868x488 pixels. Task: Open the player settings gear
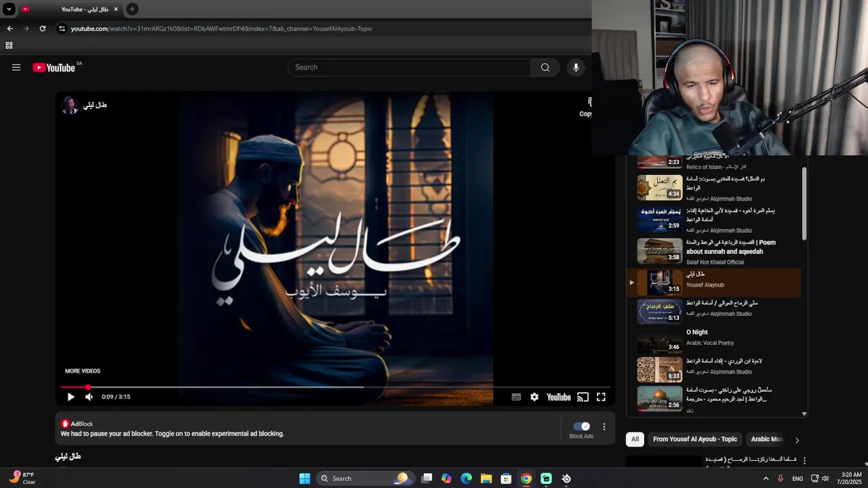click(x=534, y=397)
